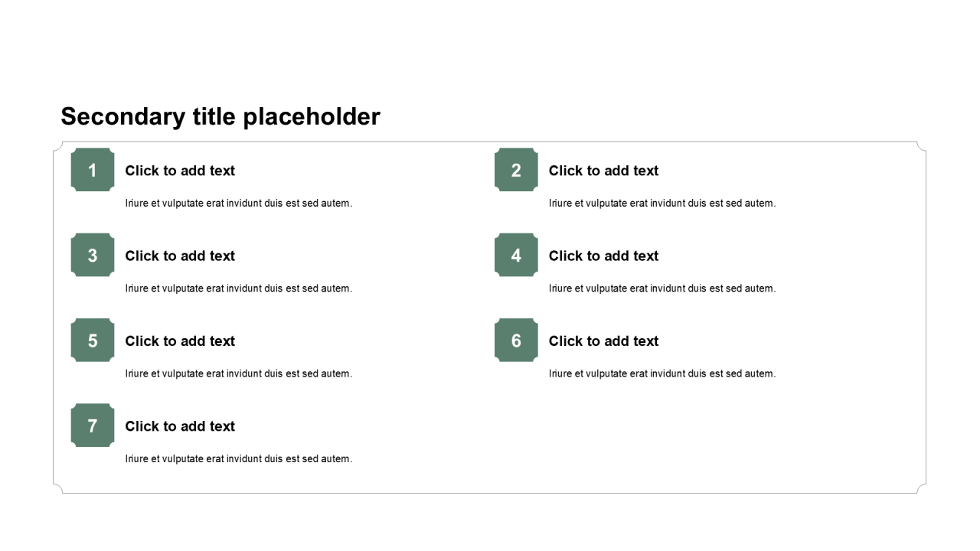Select the green number 3 badge
Viewport: 980px width, 551px height.
93,255
